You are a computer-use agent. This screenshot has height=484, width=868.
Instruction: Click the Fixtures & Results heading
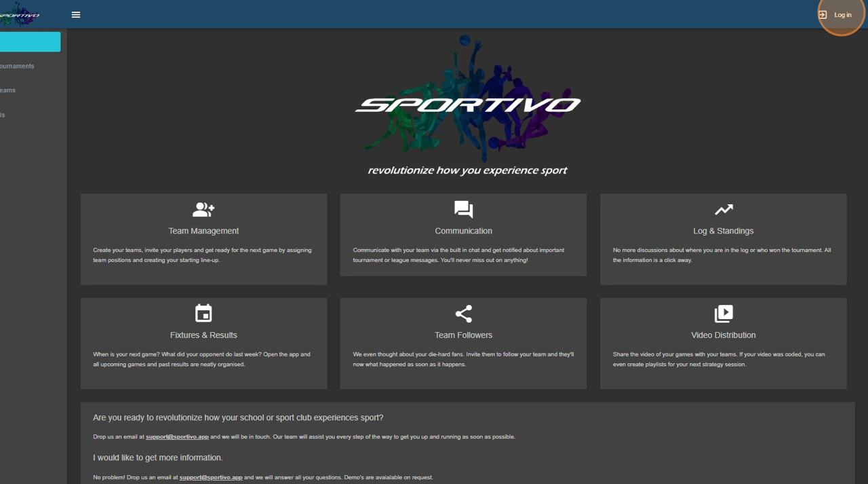tap(203, 335)
